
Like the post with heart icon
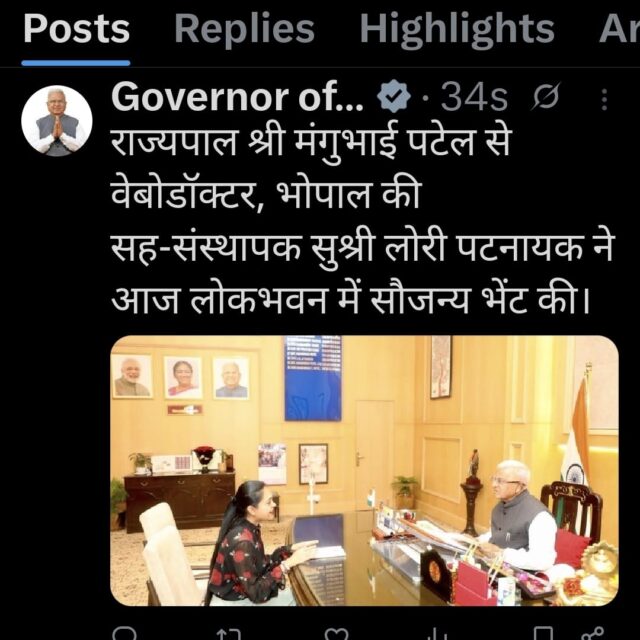(336, 634)
